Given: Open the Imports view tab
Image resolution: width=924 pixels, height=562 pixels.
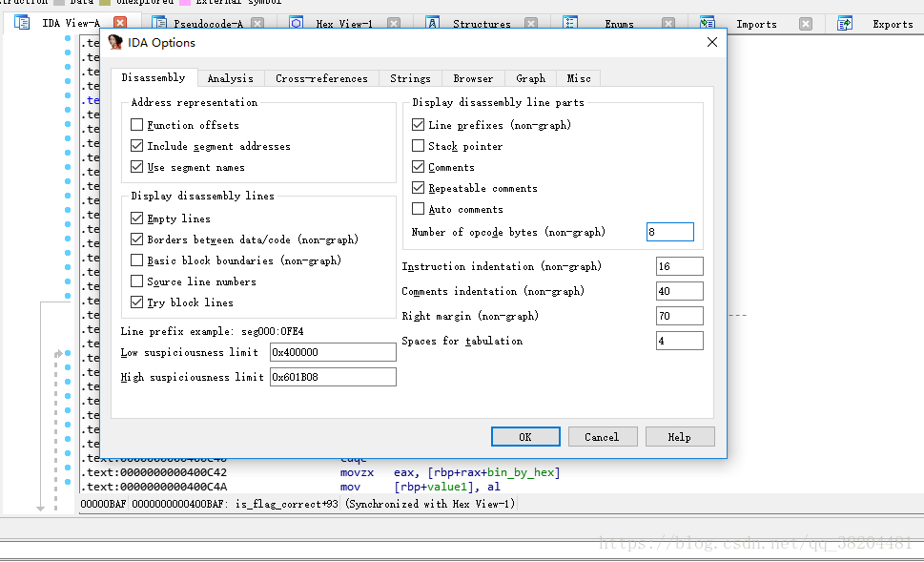Looking at the screenshot, I should point(756,24).
